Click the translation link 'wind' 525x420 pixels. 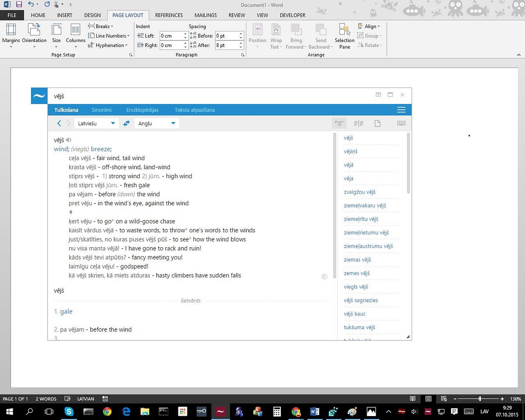61,149
